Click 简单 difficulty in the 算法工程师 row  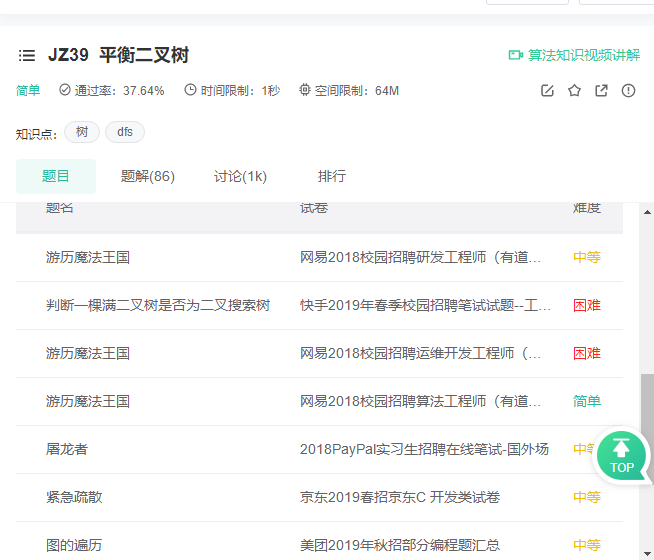[587, 401]
